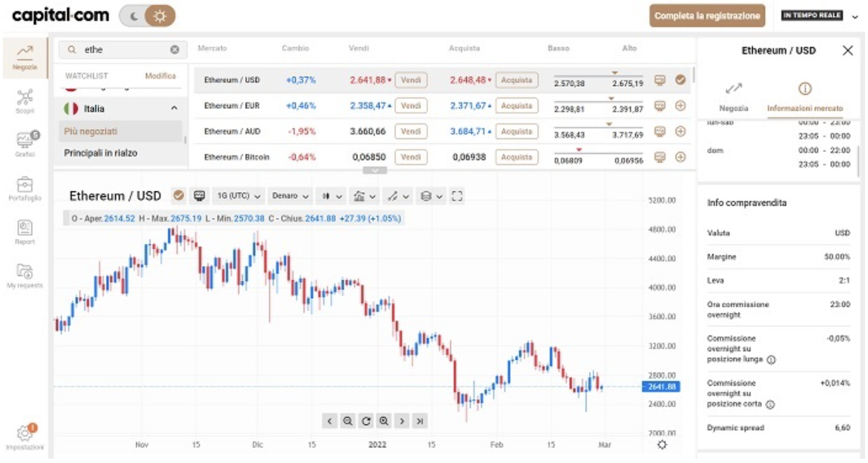Click Vendi for Ethereum / USD
Viewport: 868px width, 463px height.
point(411,80)
